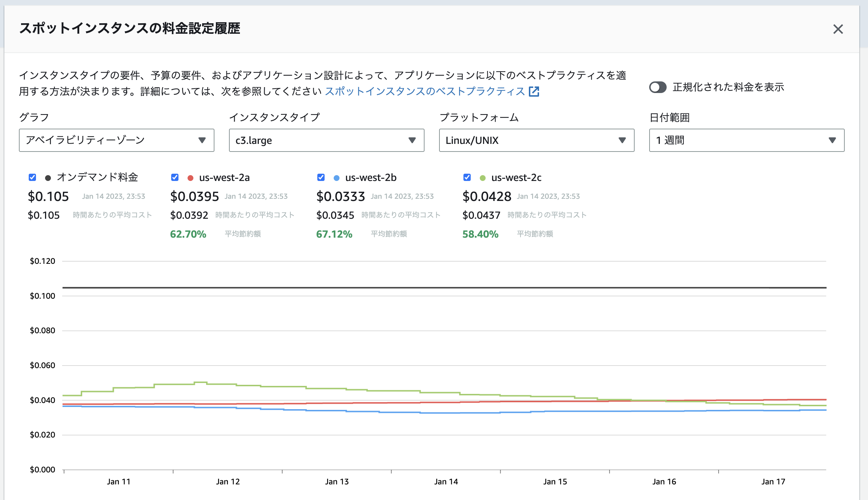868x500 pixels.
Task: Open the c3.large instance type dropdown
Action: (326, 140)
